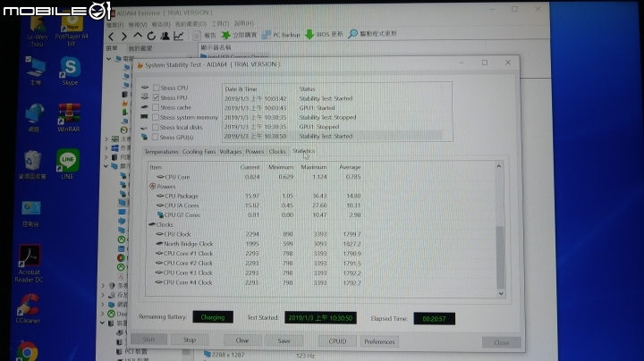Go forward in AIDA64 toolbar

click(123, 36)
